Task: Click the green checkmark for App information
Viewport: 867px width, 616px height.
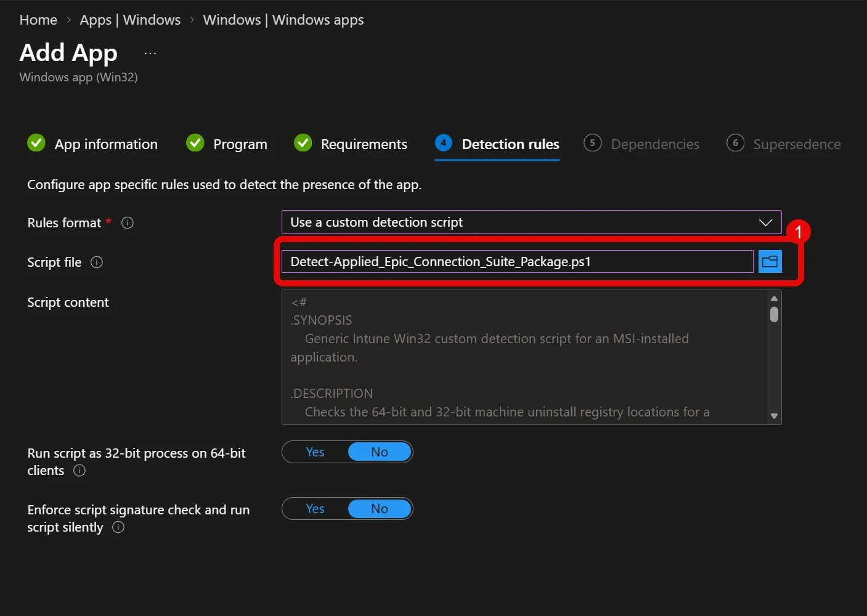Action: click(36, 143)
